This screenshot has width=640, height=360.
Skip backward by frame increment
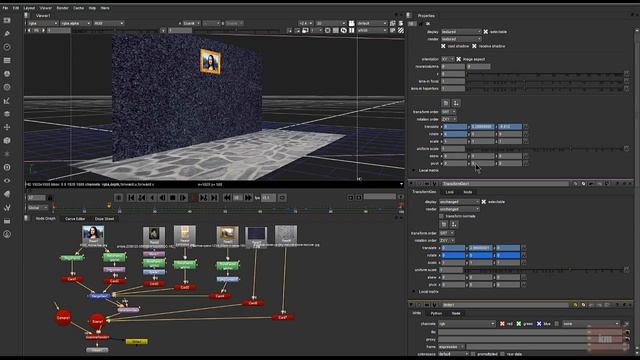coord(227,198)
